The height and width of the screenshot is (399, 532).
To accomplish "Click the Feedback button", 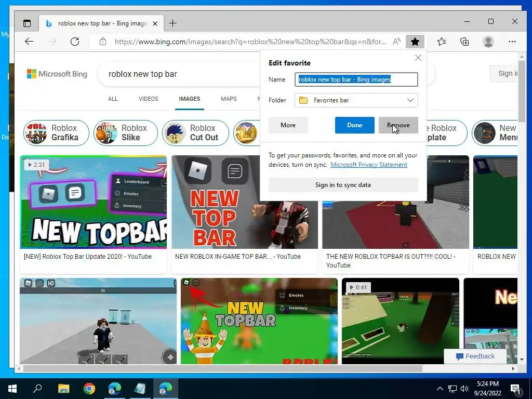I will point(475,356).
